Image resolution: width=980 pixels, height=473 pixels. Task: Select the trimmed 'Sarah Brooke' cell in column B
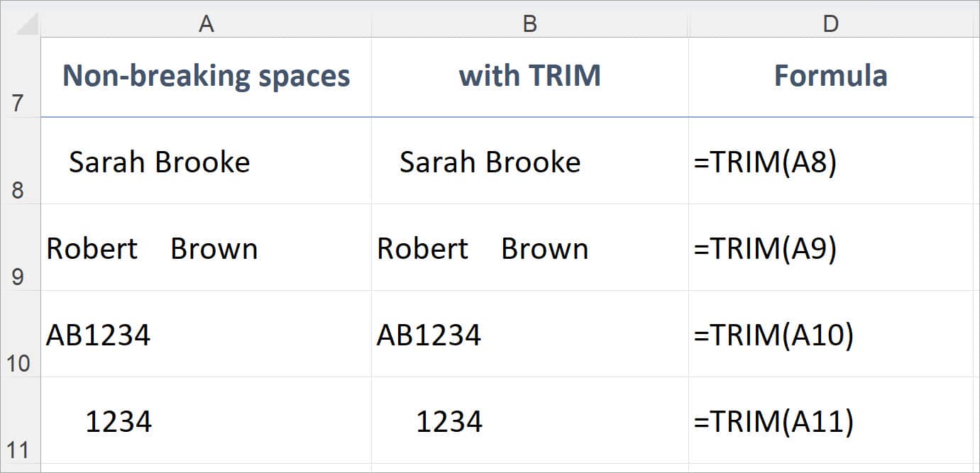[x=529, y=161]
